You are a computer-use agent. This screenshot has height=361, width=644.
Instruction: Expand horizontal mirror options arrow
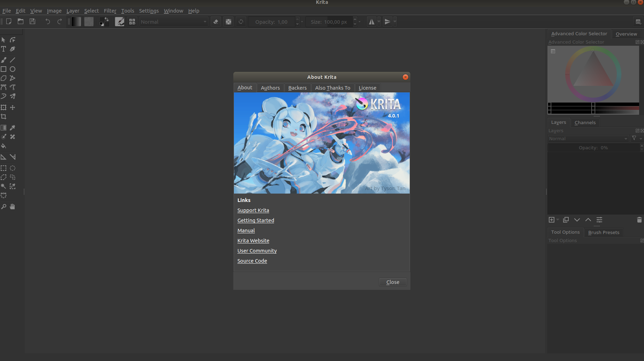379,22
